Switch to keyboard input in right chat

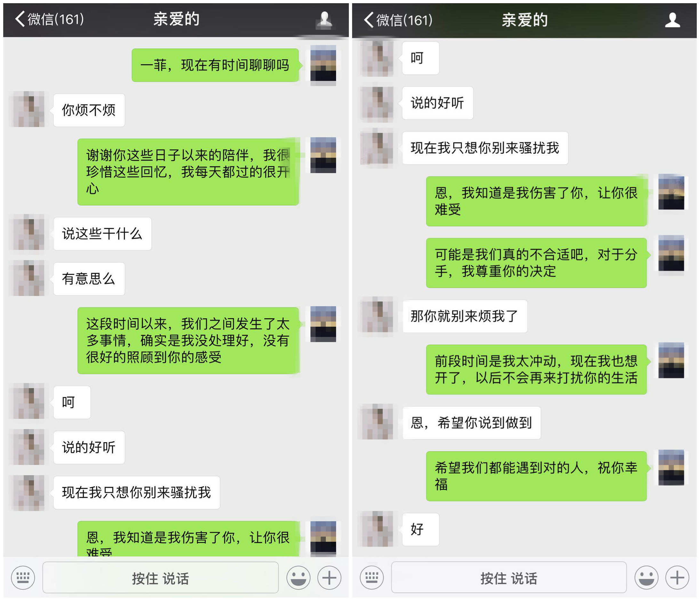click(372, 577)
